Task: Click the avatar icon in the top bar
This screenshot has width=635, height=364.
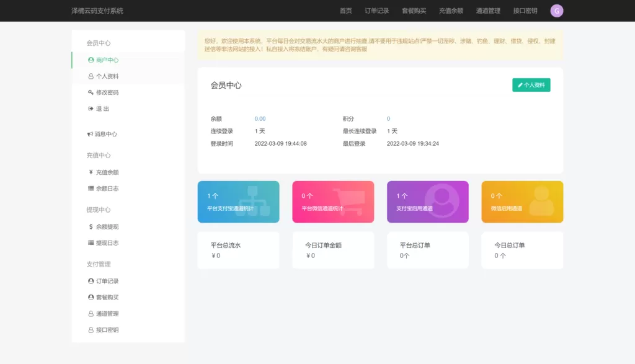Action: (x=556, y=11)
